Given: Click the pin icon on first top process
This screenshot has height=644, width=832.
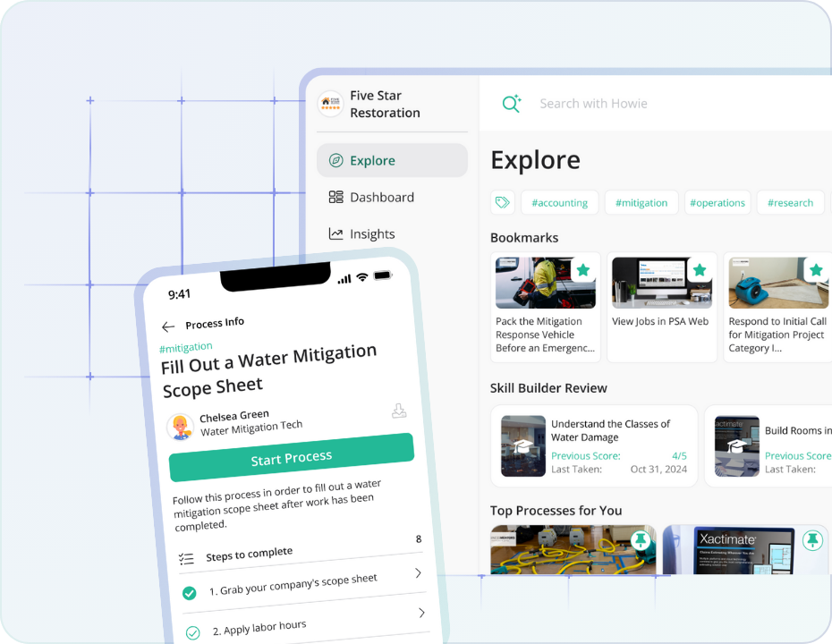Looking at the screenshot, I should click(x=640, y=540).
